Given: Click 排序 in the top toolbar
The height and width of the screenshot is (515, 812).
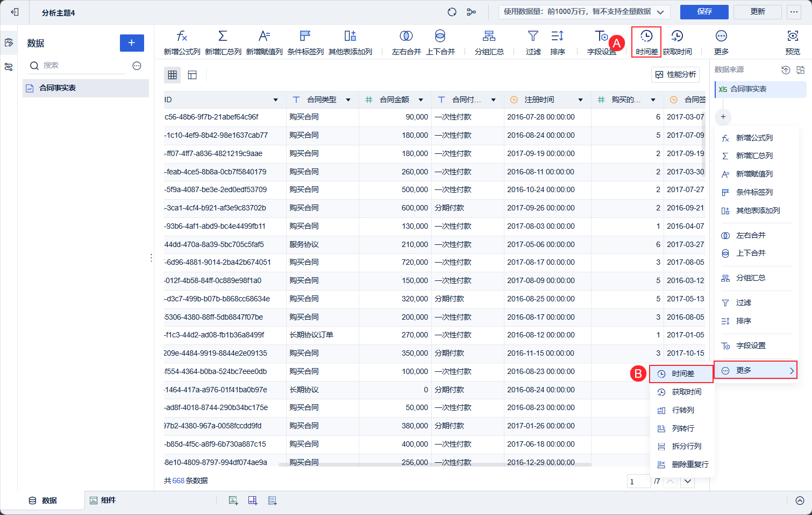Looking at the screenshot, I should (x=558, y=43).
